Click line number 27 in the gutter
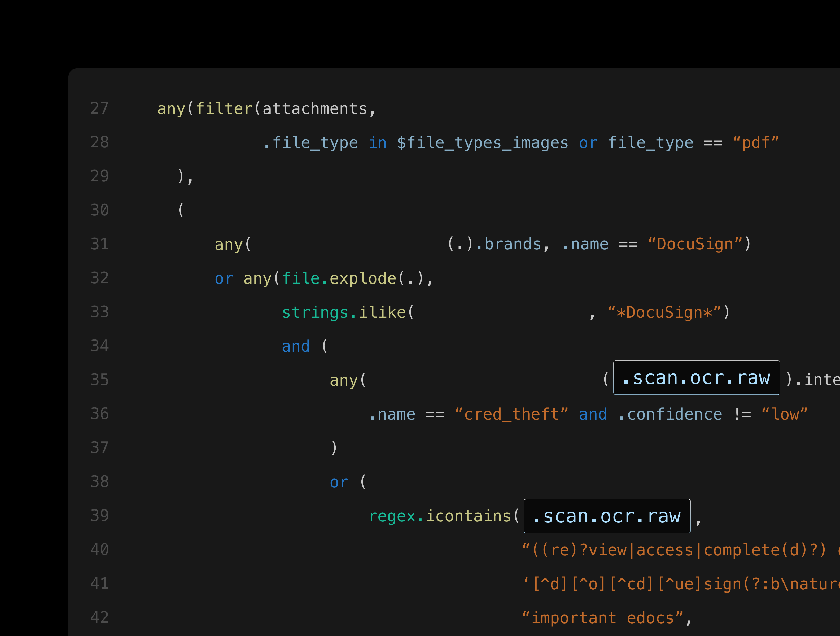Screen dimensions: 840x636 pyautogui.click(x=99, y=108)
